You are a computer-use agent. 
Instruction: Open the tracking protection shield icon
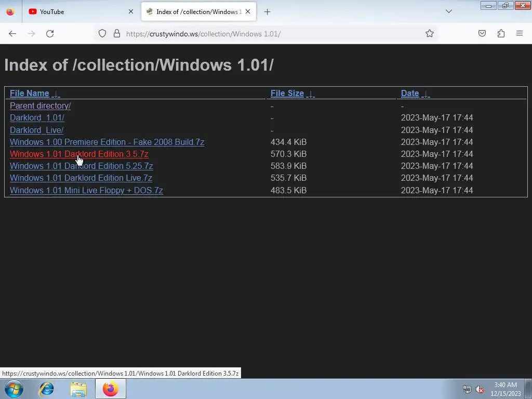pos(102,33)
